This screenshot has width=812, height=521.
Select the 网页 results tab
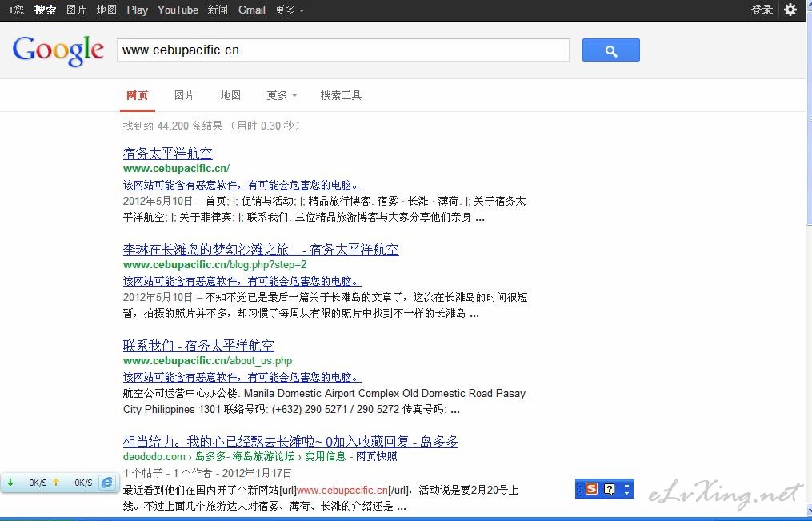138,95
